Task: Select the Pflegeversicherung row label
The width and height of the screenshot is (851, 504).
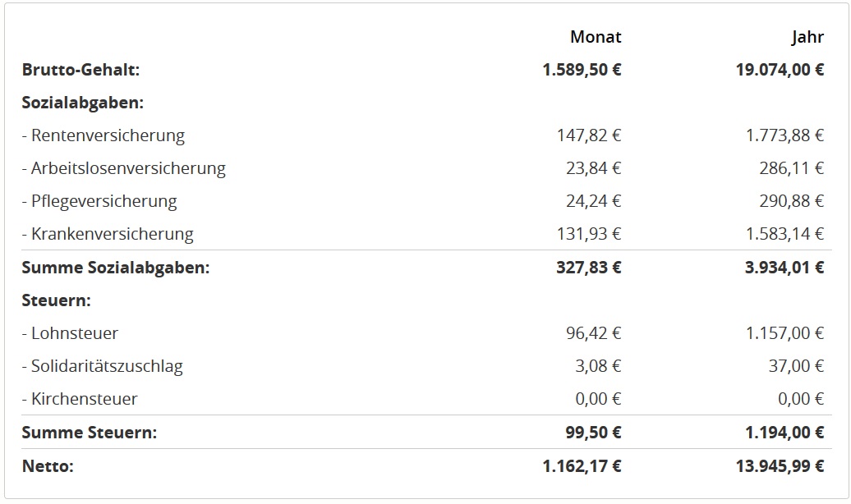Action: pyautogui.click(x=99, y=201)
